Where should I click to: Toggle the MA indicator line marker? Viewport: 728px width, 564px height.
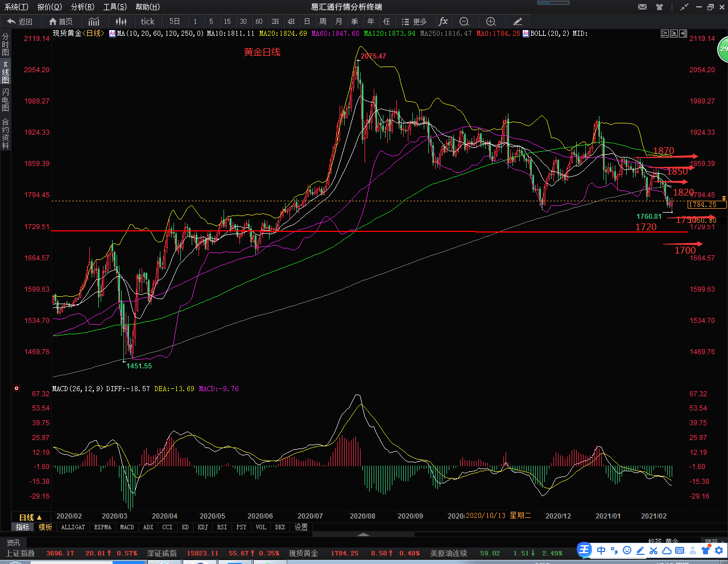pos(112,34)
